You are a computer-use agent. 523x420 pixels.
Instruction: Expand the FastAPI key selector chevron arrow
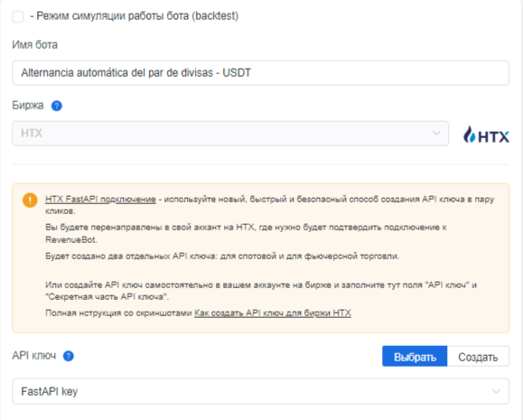pyautogui.click(x=496, y=391)
